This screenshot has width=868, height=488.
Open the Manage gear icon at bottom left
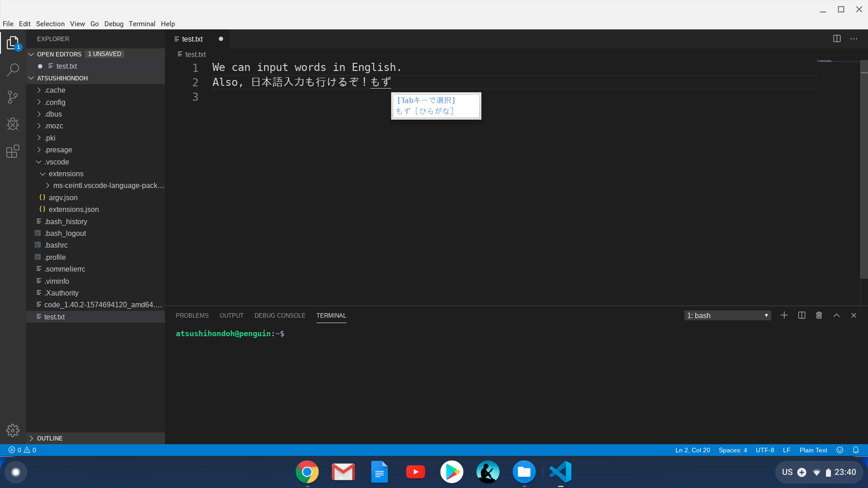pos(13,431)
